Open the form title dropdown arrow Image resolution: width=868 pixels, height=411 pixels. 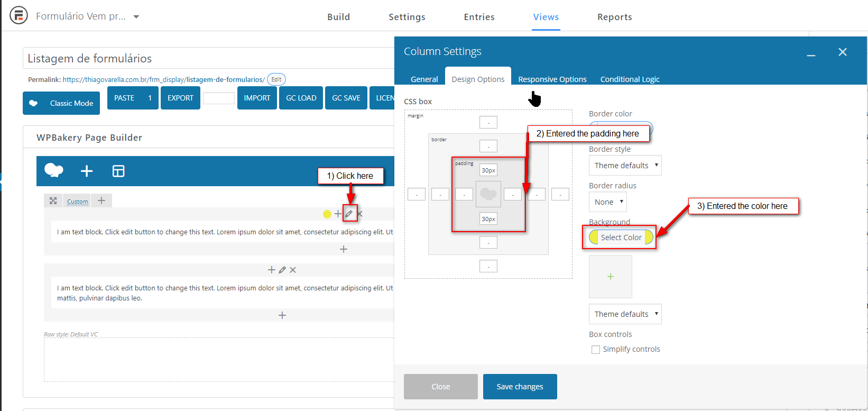(136, 17)
